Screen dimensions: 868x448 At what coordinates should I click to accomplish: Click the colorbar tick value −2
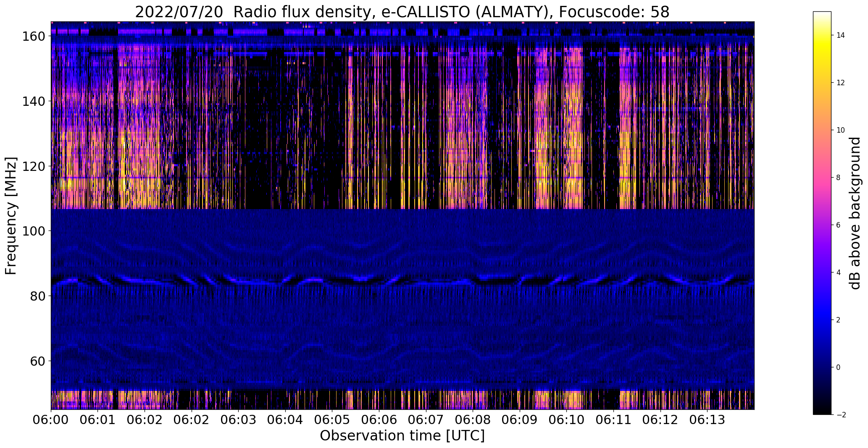(x=841, y=415)
